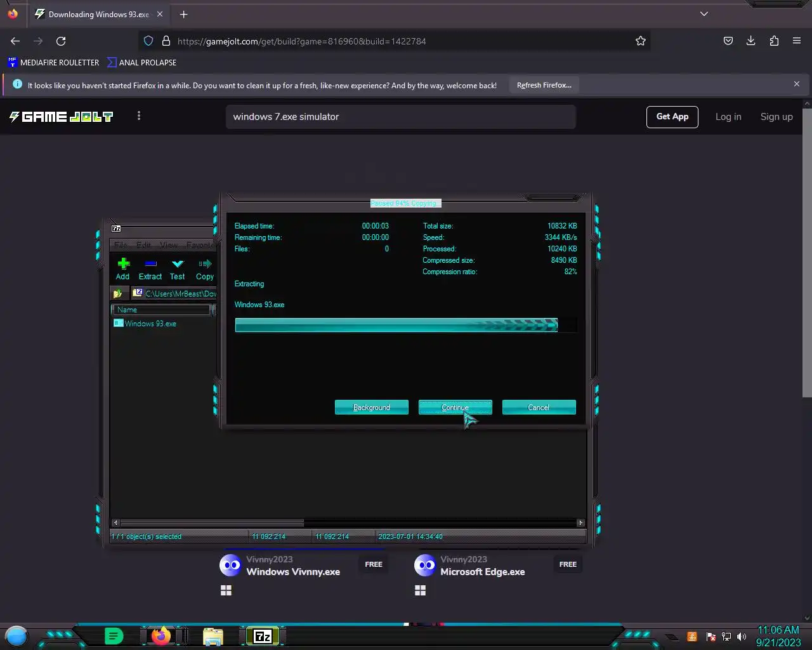The height and width of the screenshot is (650, 812).
Task: Click the Get App button
Action: pos(672,117)
